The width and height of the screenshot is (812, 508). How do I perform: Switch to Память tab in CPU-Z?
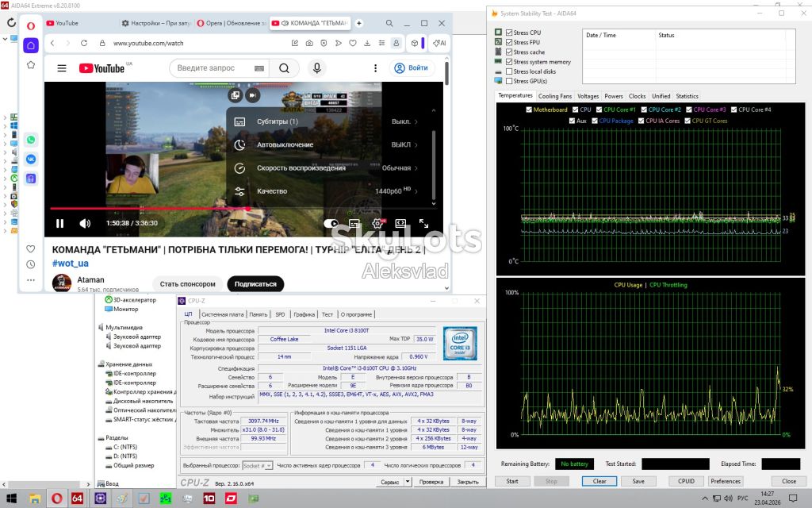pos(258,314)
